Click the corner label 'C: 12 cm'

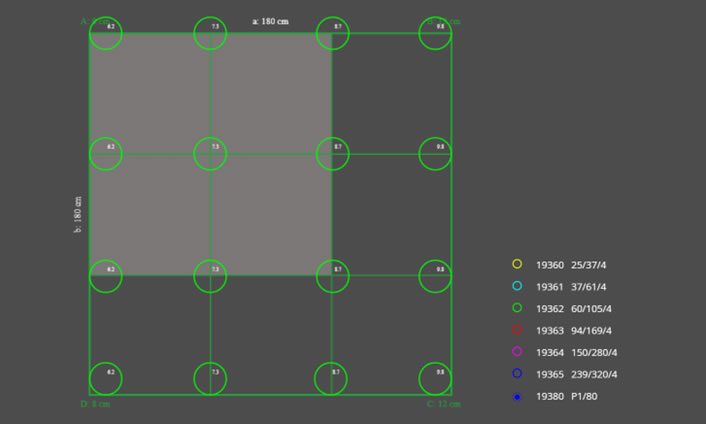point(444,404)
